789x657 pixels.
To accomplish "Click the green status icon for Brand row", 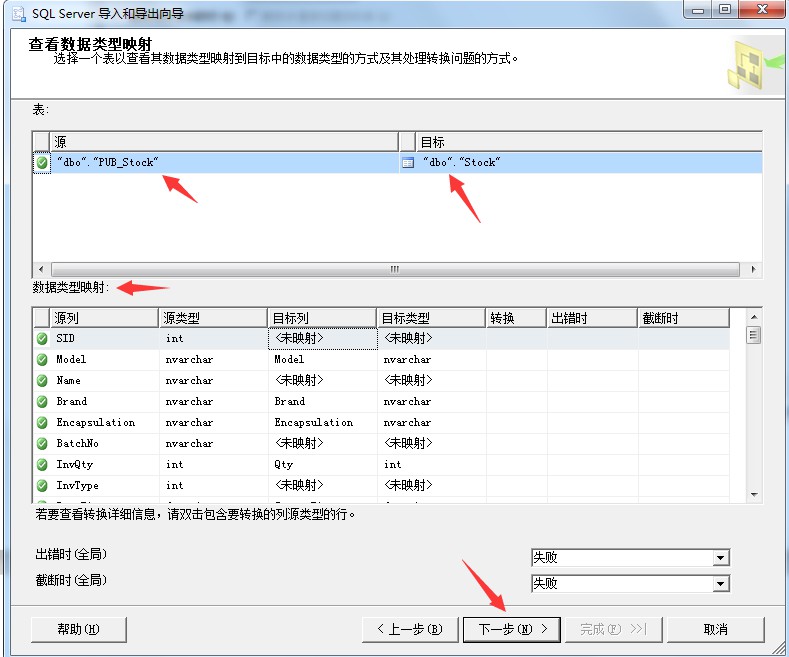I will [42, 402].
